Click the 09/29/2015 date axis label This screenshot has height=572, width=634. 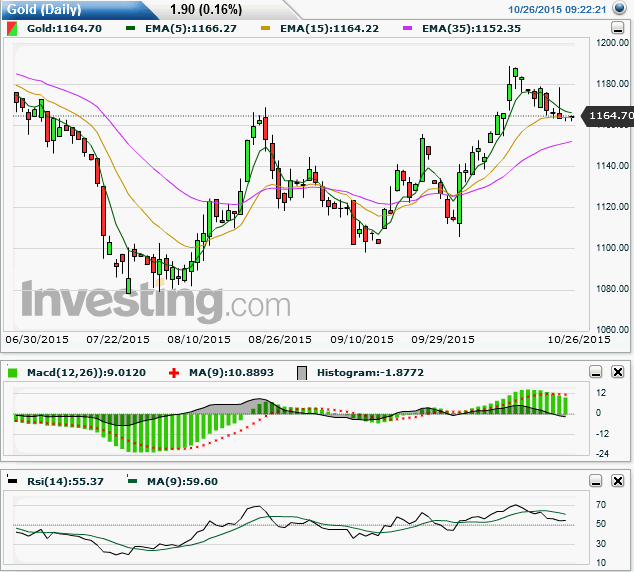(443, 340)
